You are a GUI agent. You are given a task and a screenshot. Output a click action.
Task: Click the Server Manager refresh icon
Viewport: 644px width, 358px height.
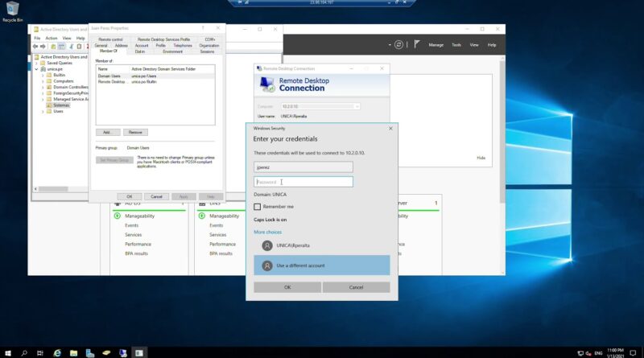[x=398, y=45]
